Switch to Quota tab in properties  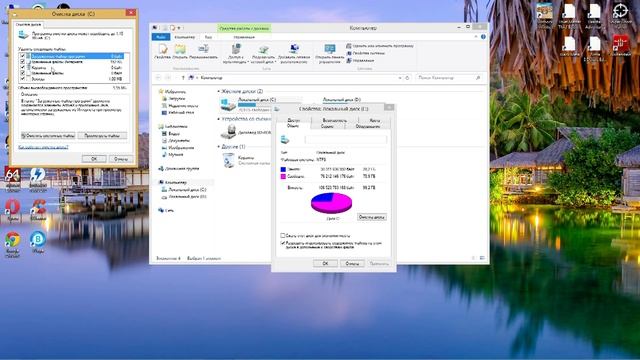coord(375,120)
